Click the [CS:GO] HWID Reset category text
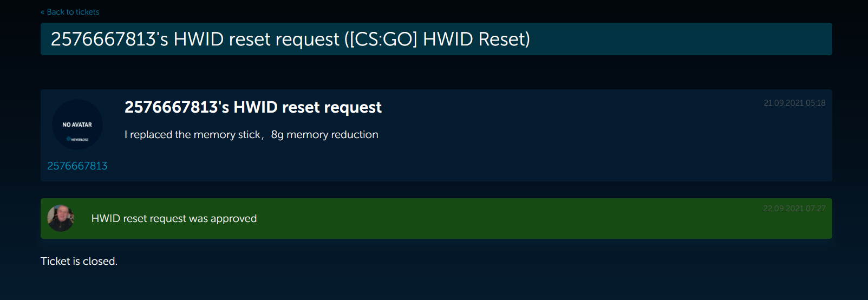 (x=438, y=39)
